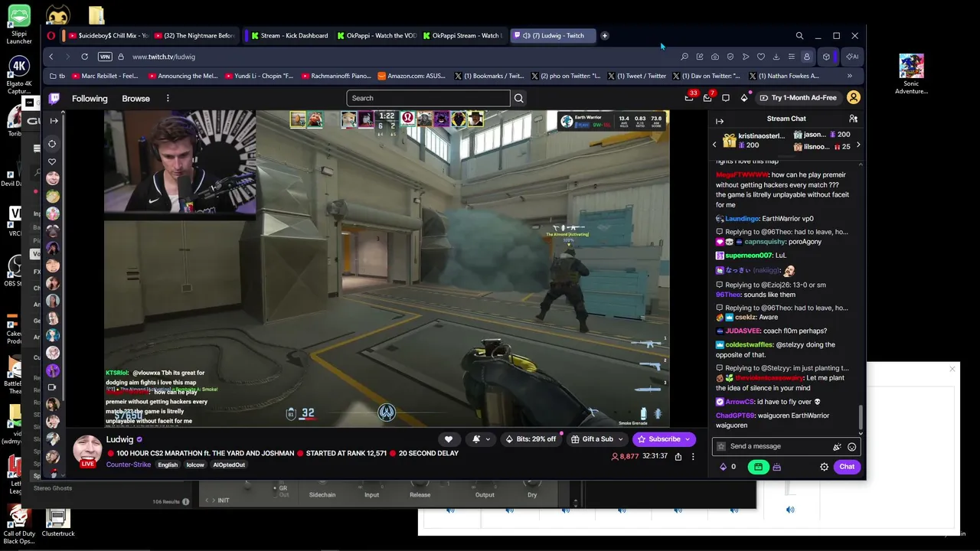Show more bookmarks with the overflow chevron
980x551 pixels.
coord(849,76)
